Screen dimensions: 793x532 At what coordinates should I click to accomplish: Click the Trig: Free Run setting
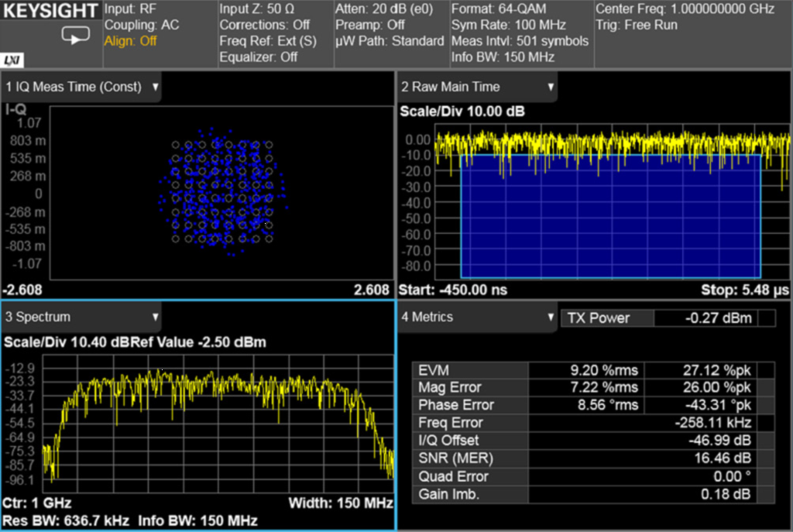tap(637, 25)
